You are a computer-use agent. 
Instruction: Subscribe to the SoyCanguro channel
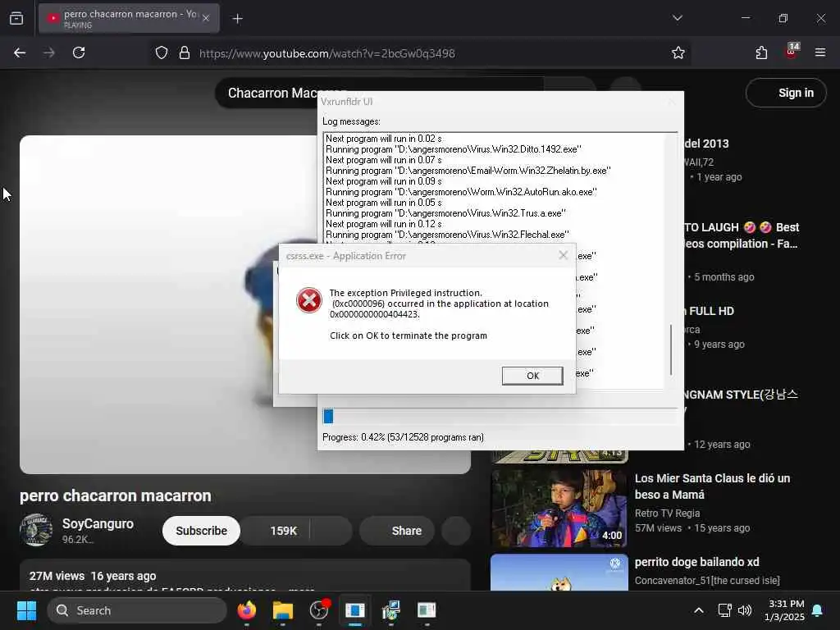(202, 531)
